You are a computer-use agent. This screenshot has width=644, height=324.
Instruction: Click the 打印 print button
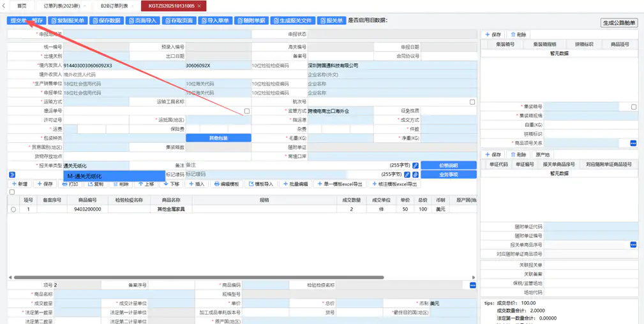tap(71, 184)
